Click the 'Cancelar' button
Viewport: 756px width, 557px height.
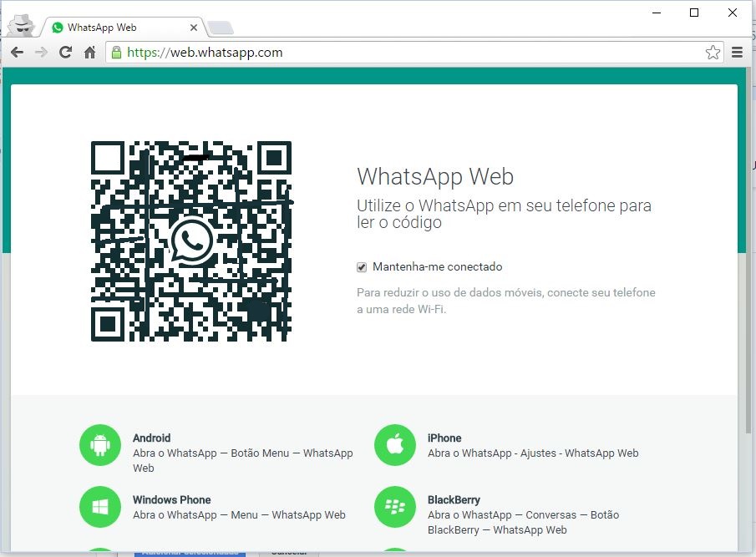288,551
